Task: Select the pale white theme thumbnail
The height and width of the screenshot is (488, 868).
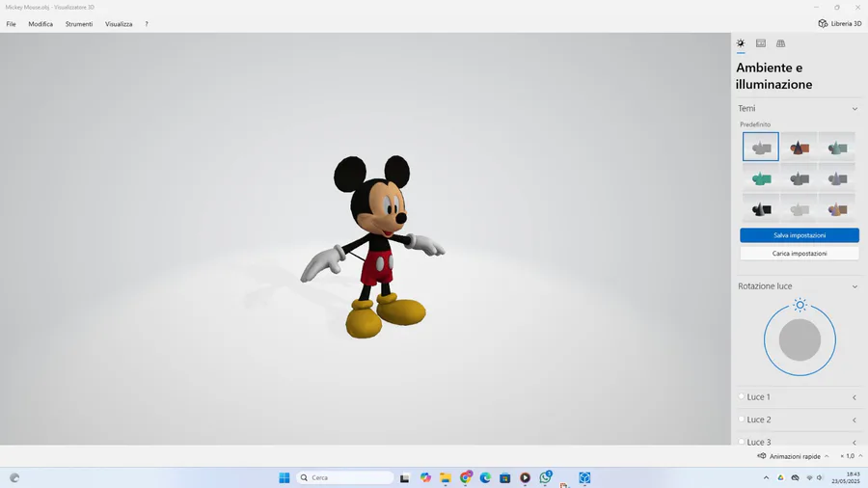Action: coord(799,208)
